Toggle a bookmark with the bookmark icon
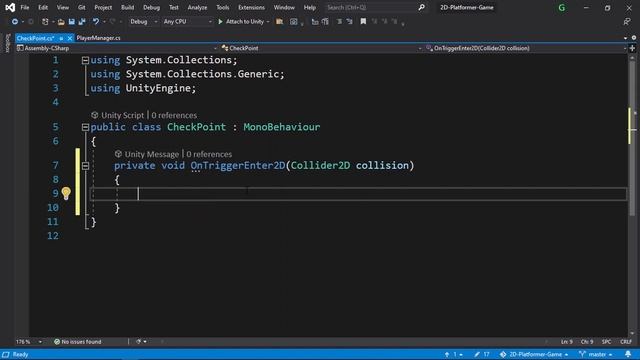This screenshot has width=640, height=360. [x=363, y=22]
